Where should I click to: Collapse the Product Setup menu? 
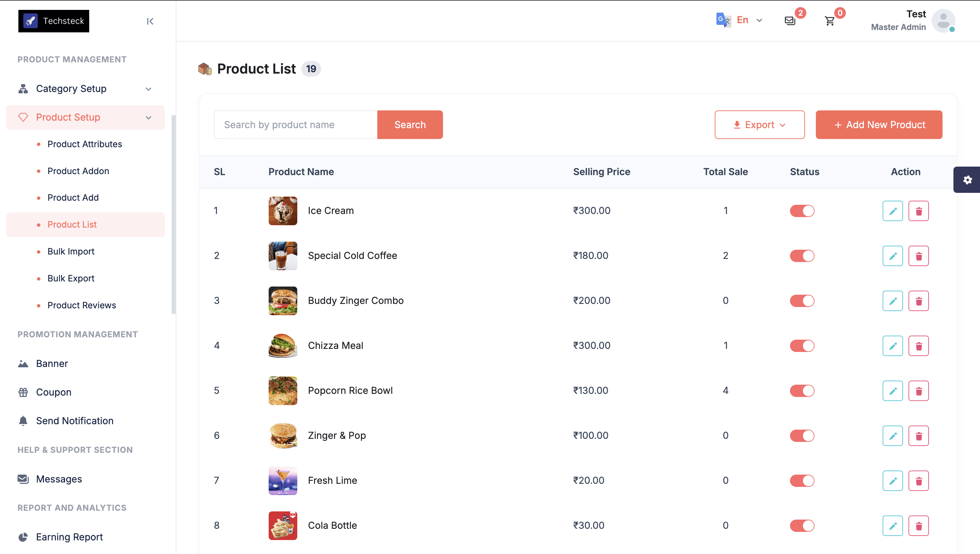85,117
